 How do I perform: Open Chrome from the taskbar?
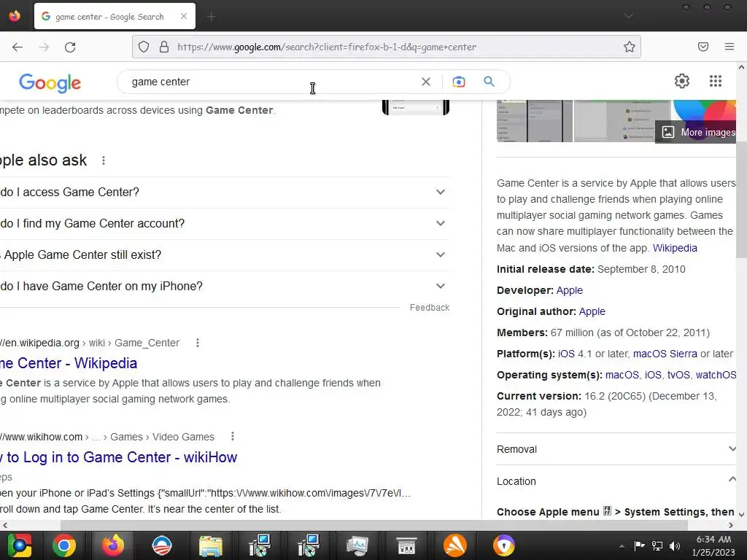[x=64, y=545]
